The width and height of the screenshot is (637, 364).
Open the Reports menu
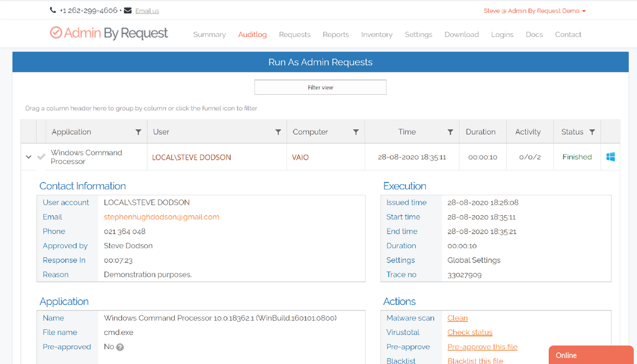(x=336, y=35)
